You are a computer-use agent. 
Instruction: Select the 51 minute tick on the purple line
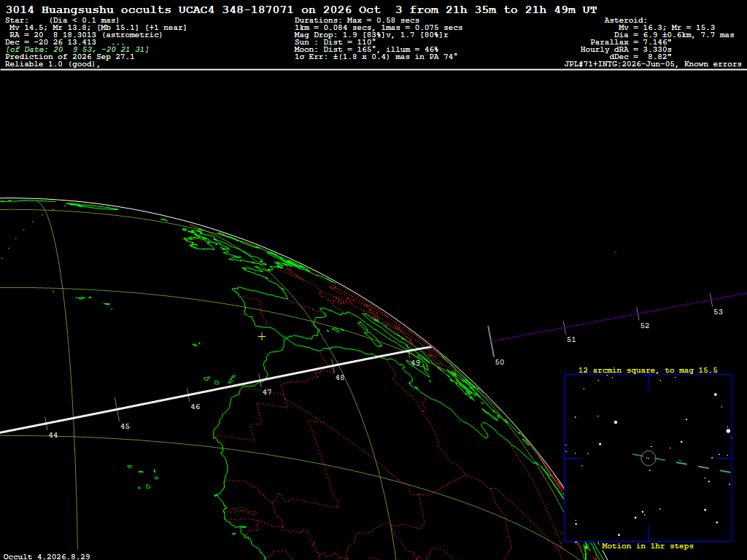click(564, 327)
